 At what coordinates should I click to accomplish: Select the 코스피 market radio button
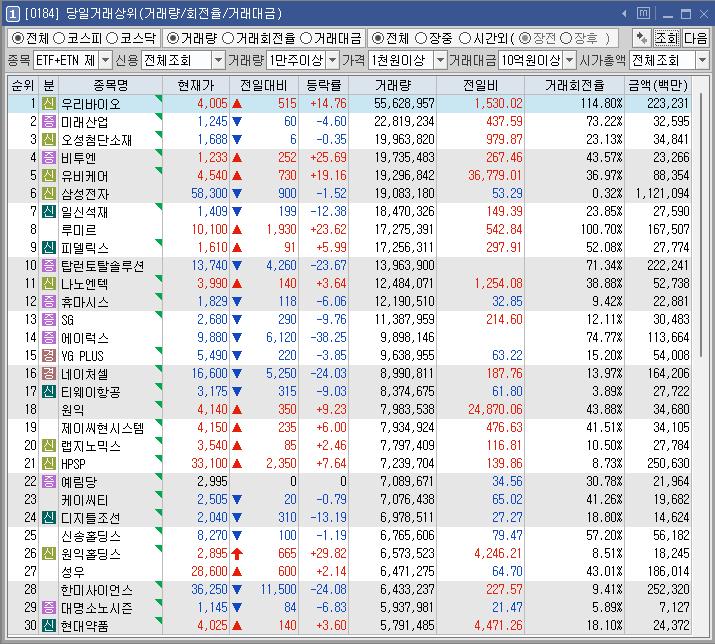(x=59, y=38)
